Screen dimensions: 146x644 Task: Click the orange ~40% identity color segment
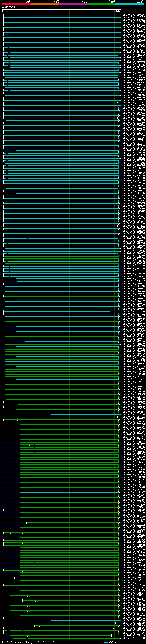[45, 4]
